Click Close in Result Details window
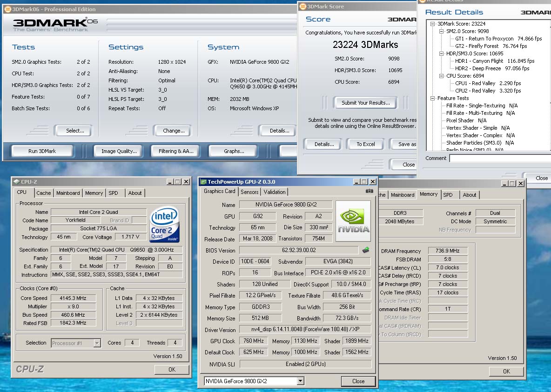 pos(538,178)
